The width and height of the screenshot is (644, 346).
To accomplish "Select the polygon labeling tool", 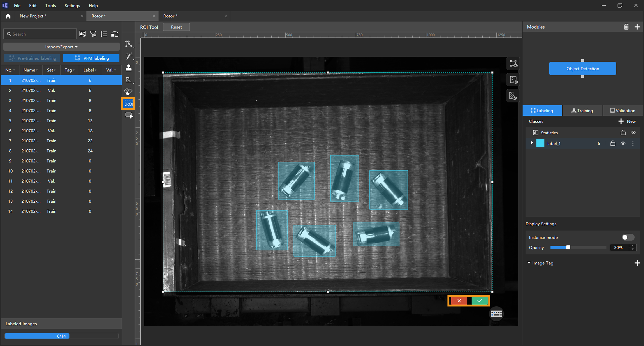I will tap(129, 44).
